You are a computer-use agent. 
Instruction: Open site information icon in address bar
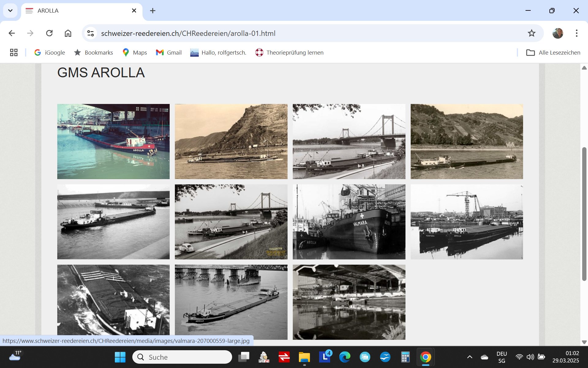click(x=90, y=33)
